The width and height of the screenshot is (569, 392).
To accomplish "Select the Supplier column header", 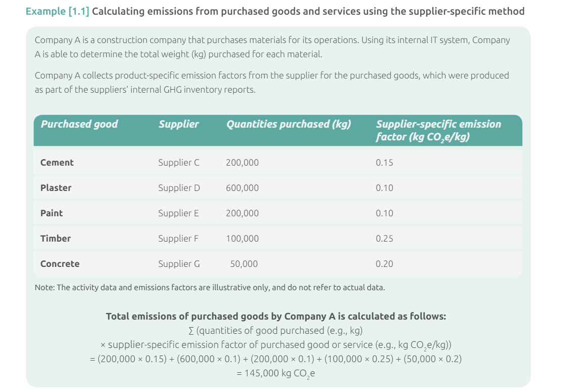I will point(179,124).
